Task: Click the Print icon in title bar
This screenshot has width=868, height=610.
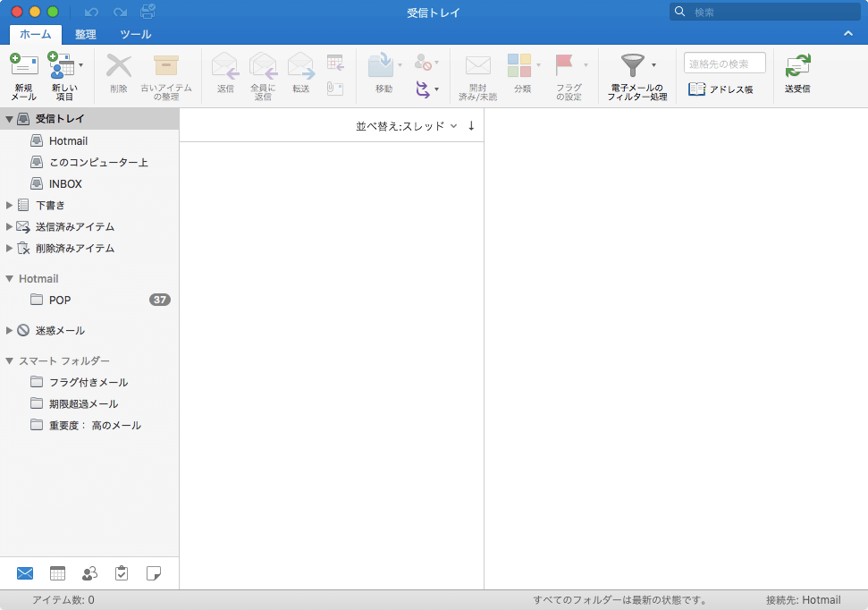Action: click(147, 12)
